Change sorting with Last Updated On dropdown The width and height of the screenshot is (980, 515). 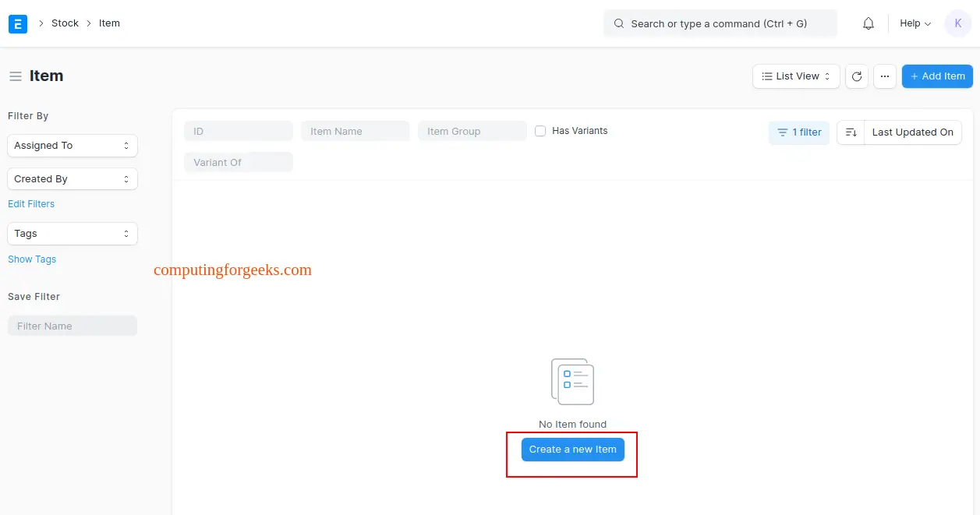tap(912, 132)
